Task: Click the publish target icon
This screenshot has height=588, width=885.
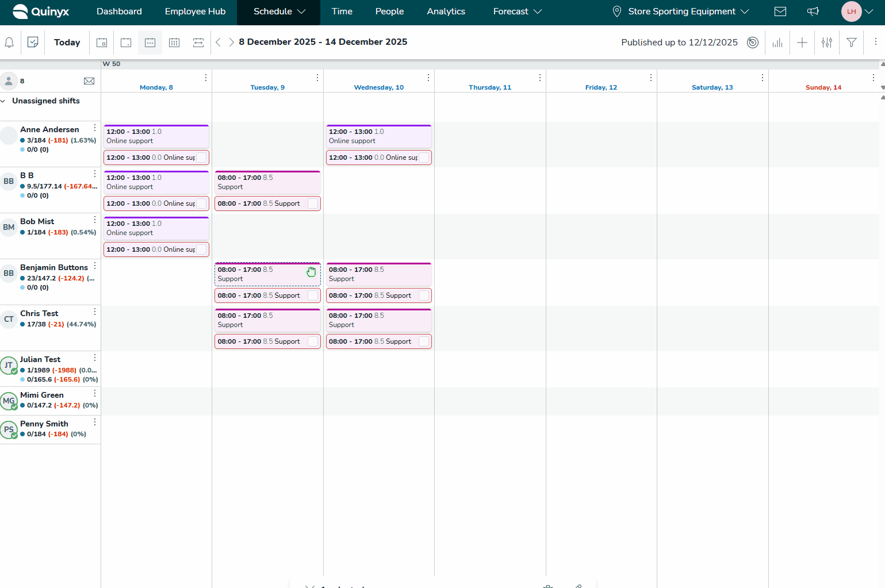Action: tap(753, 43)
